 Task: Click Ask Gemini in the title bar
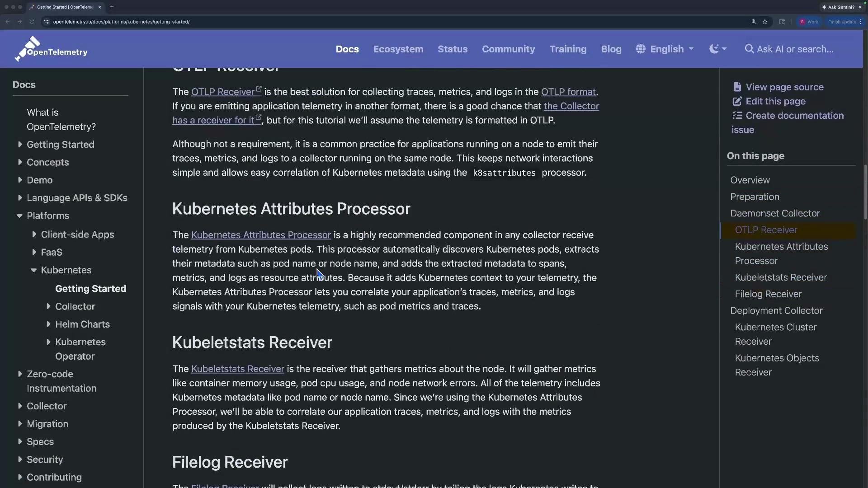point(838,7)
